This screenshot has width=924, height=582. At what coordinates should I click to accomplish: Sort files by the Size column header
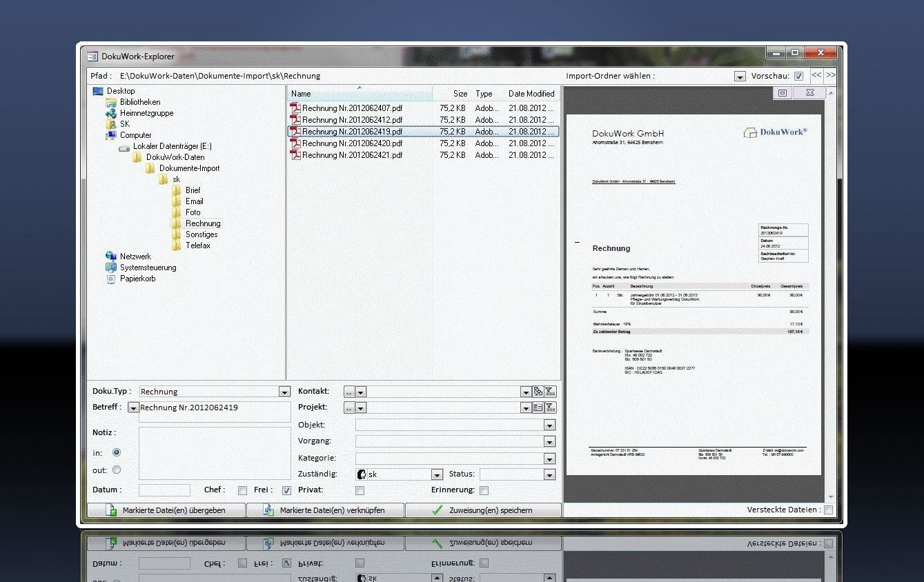(x=451, y=93)
